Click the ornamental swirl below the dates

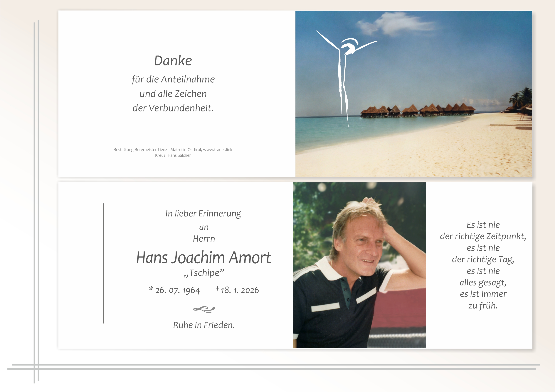204,309
